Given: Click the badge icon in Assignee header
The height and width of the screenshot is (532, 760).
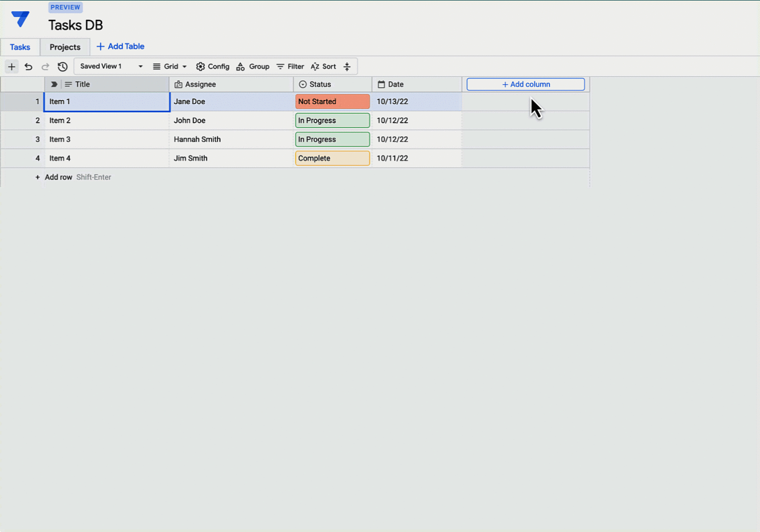Looking at the screenshot, I should coord(178,84).
